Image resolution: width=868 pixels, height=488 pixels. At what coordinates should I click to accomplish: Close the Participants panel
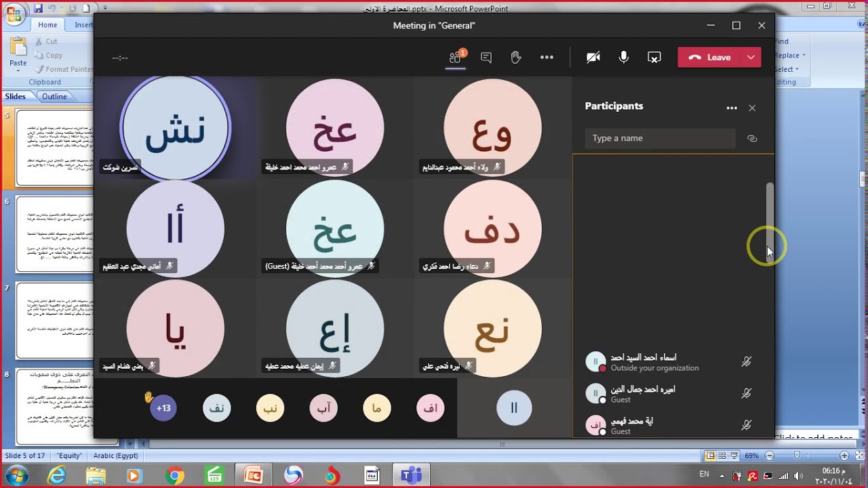click(752, 108)
